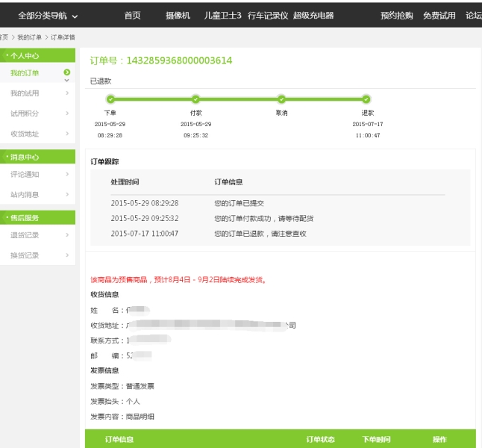The width and height of the screenshot is (482, 448).
Task: Click the 下单 step checkmark icon
Action: (110, 99)
